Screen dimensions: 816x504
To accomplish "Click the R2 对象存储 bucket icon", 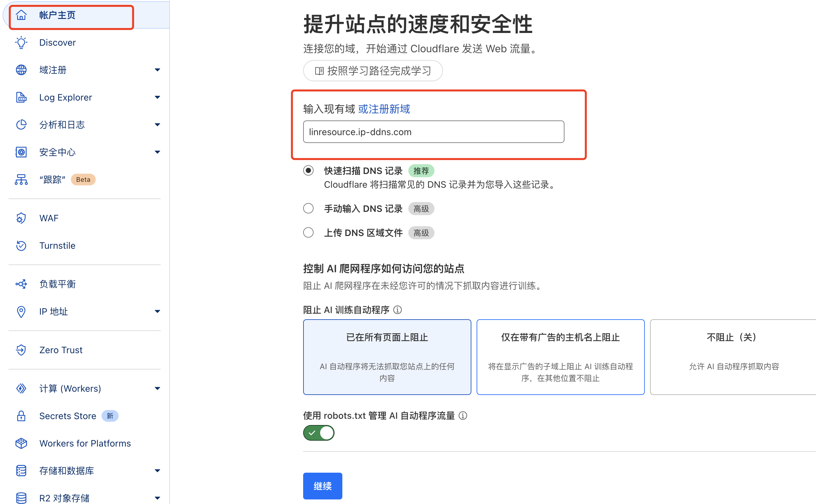I will [x=21, y=498].
